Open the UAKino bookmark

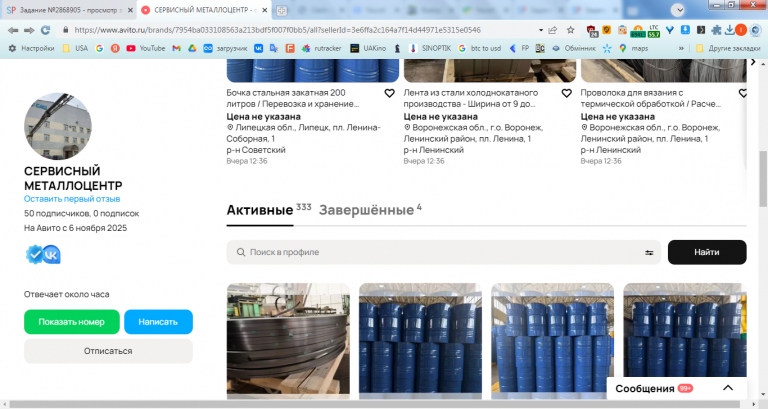click(x=368, y=48)
